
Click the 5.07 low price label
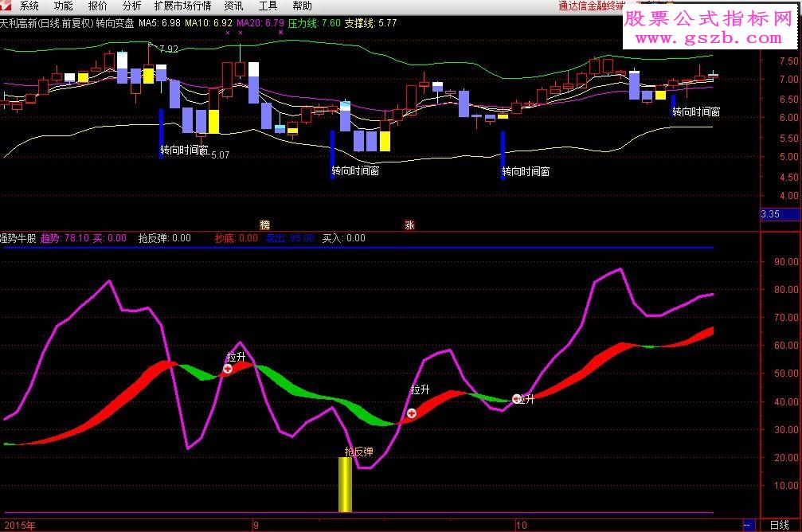click(x=221, y=155)
